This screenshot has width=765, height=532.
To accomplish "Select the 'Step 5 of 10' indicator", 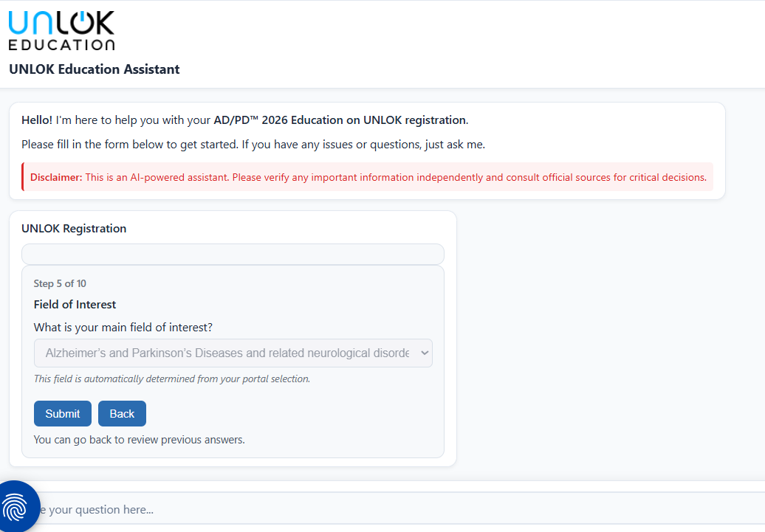I will click(x=60, y=283).
